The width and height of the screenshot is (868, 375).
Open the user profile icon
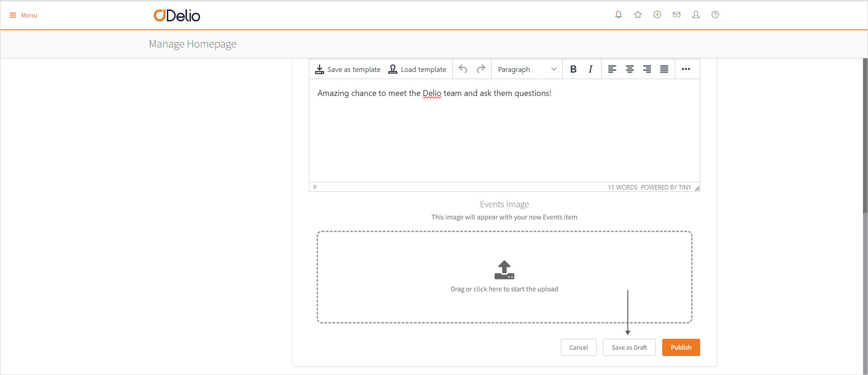[x=696, y=14]
